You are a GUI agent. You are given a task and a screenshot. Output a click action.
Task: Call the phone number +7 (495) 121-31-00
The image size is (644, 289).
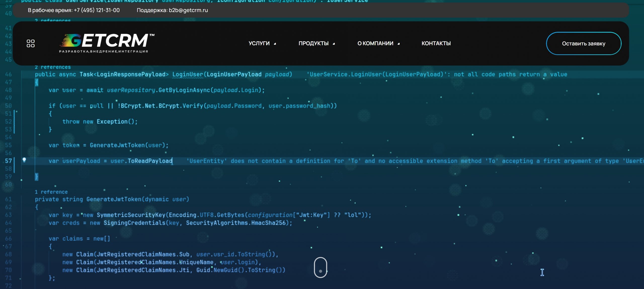(97, 10)
